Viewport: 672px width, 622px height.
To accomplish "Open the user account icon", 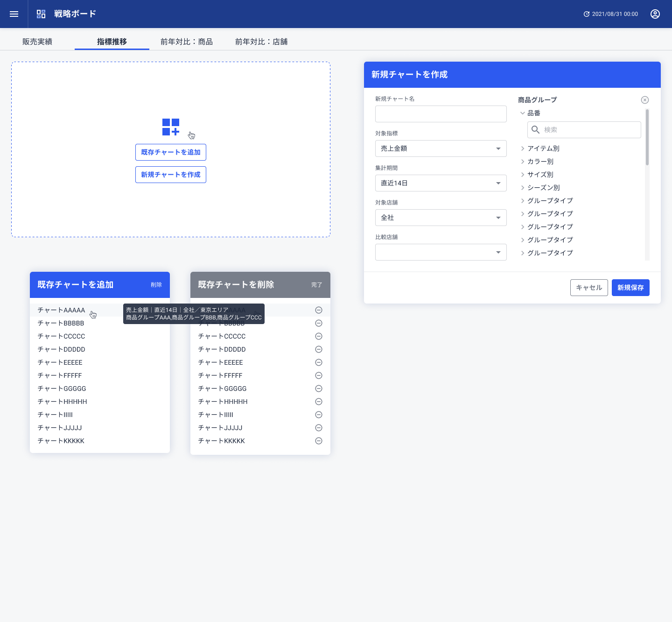I will [655, 14].
